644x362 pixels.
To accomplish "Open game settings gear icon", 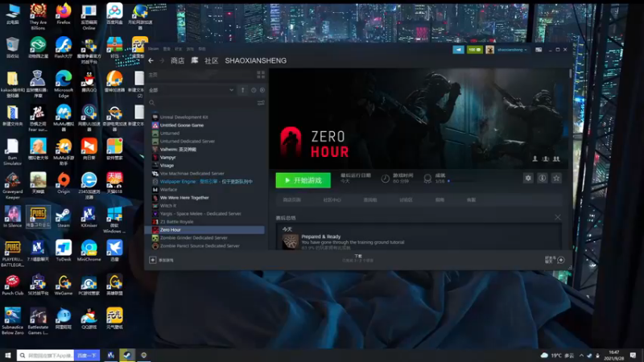I will pos(528,178).
